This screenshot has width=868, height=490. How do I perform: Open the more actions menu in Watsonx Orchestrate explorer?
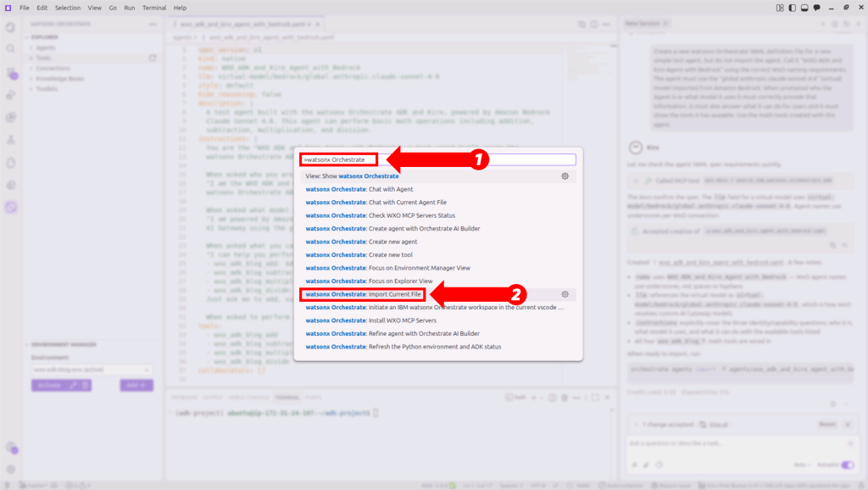153,24
